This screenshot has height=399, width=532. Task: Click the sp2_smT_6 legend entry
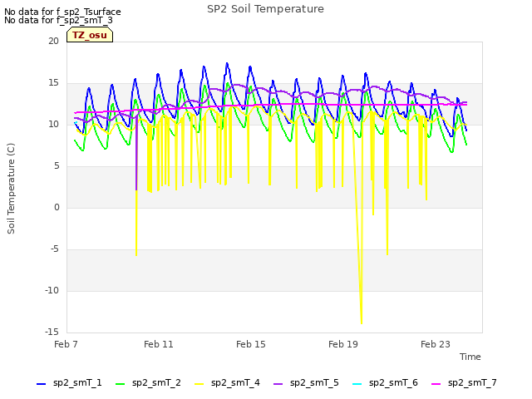pyautogui.click(x=385, y=383)
